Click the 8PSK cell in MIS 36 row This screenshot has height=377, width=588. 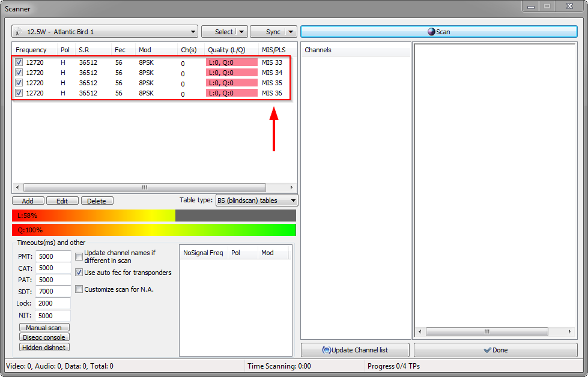pyautogui.click(x=147, y=93)
